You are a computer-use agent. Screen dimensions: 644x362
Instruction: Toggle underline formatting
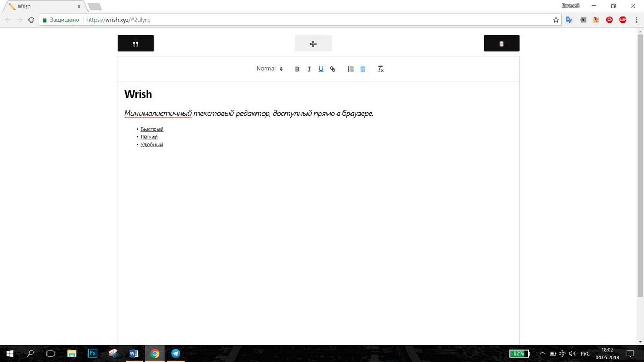click(x=321, y=69)
